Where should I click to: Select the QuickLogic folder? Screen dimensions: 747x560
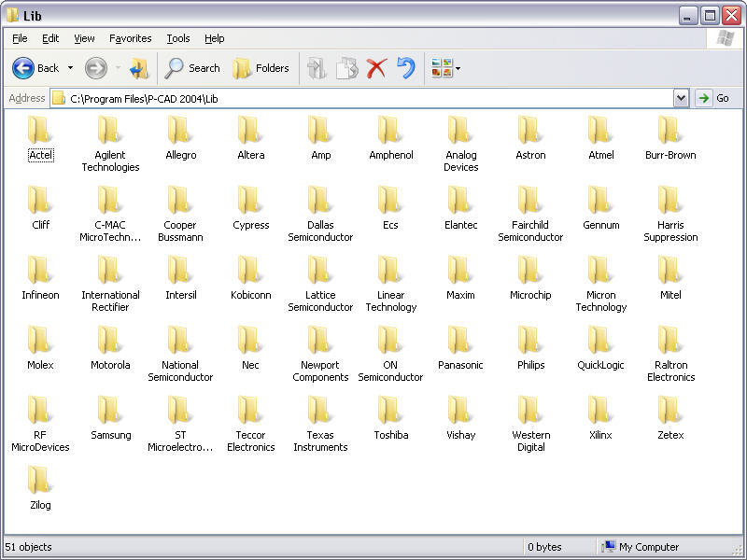click(x=600, y=348)
